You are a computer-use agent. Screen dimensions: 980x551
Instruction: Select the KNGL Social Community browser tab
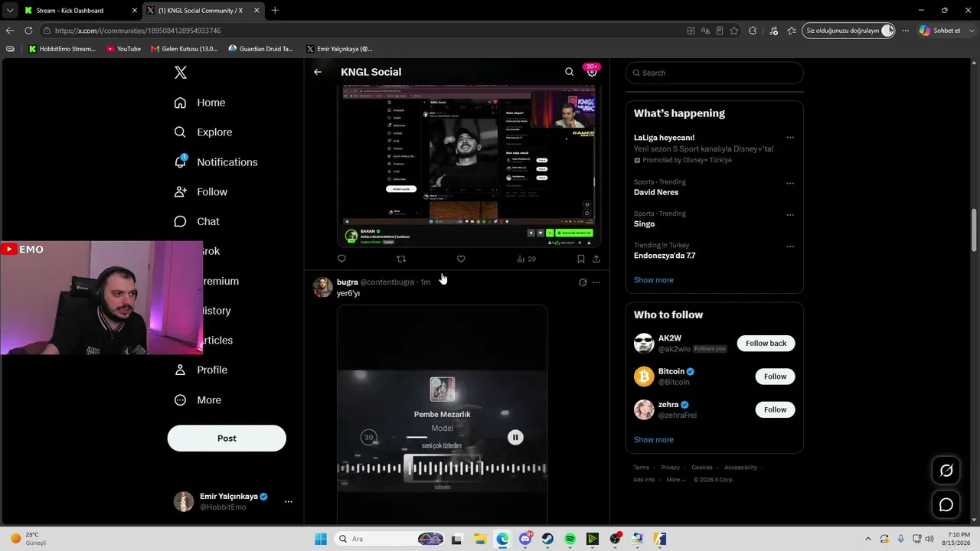tap(202, 11)
